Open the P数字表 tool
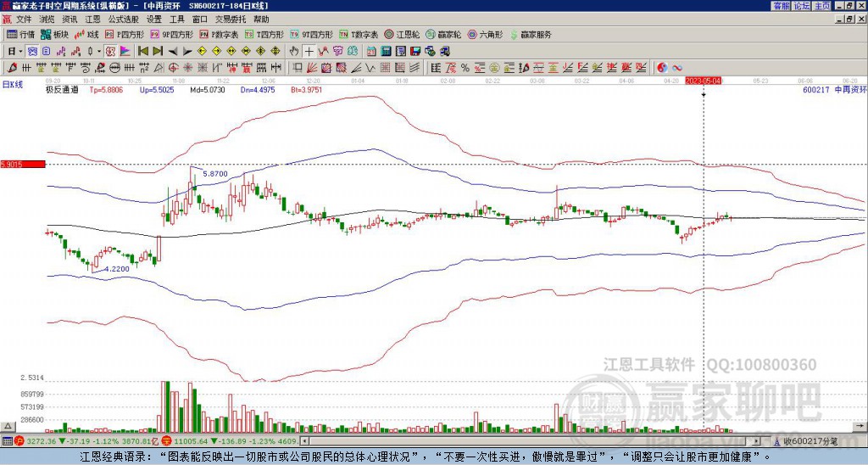Image resolution: width=868 pixels, height=465 pixels. pyautogui.click(x=220, y=35)
